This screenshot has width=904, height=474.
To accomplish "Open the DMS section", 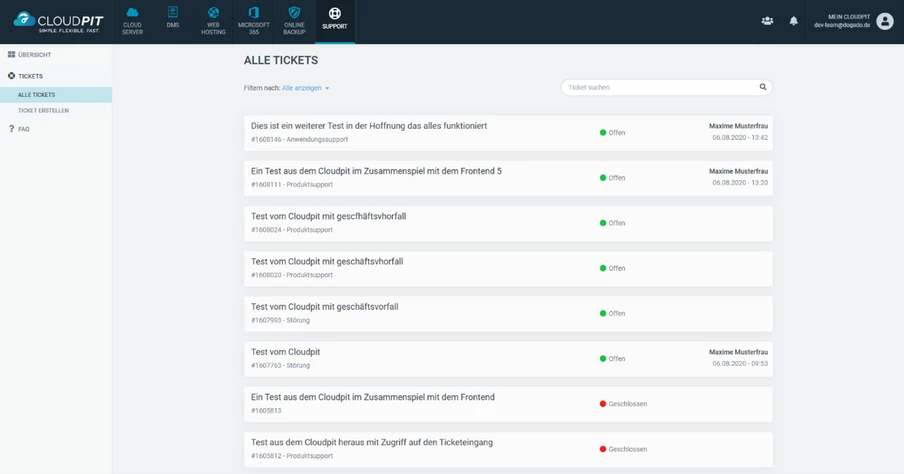I will (x=173, y=21).
